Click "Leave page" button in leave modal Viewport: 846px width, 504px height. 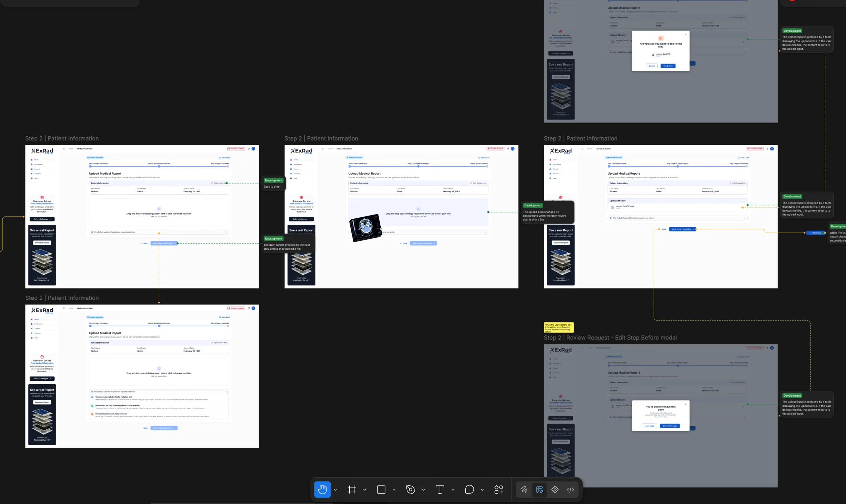(x=649, y=426)
